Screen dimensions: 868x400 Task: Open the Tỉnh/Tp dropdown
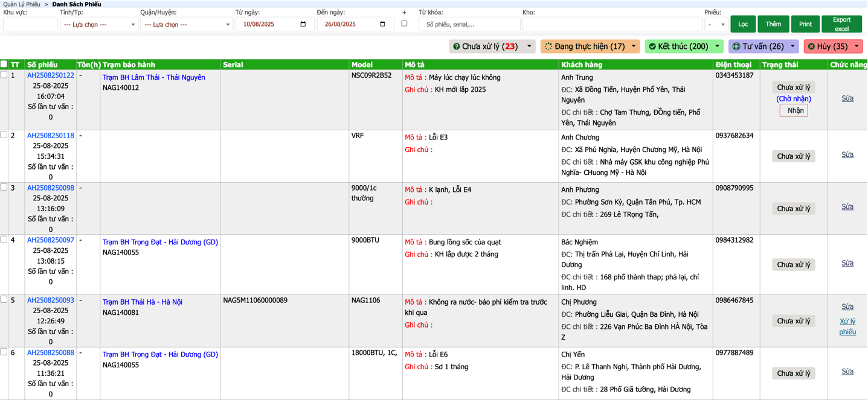(x=99, y=25)
